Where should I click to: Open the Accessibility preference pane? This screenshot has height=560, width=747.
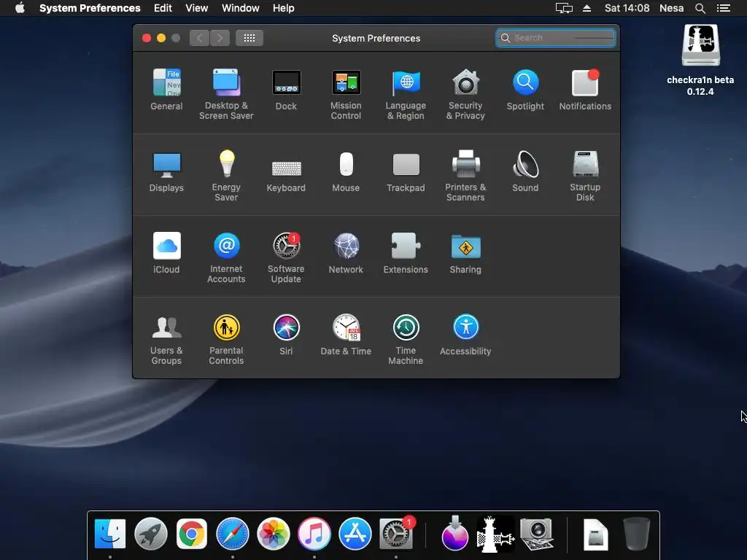point(465,335)
